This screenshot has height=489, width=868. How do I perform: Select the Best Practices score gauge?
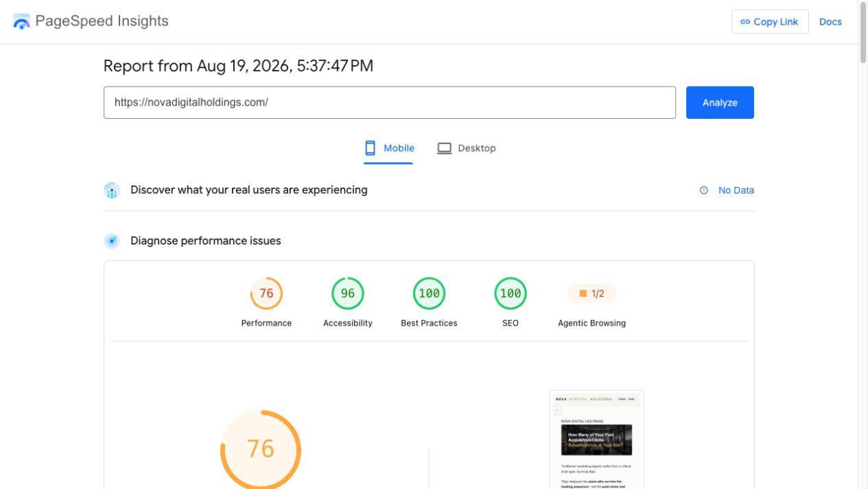429,293
